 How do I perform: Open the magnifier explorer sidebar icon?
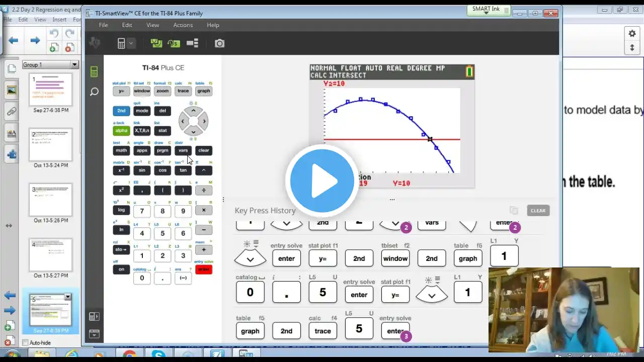(94, 92)
